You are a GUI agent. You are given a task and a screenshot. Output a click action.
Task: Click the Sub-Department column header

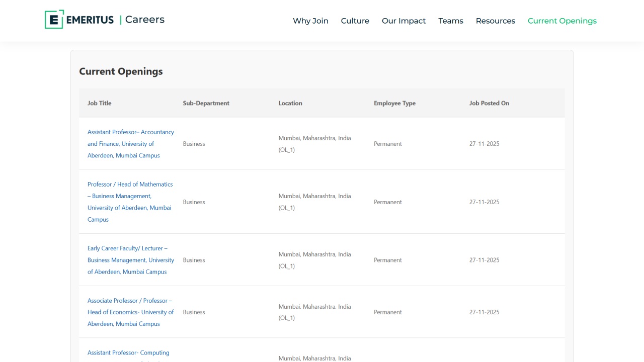(206, 103)
